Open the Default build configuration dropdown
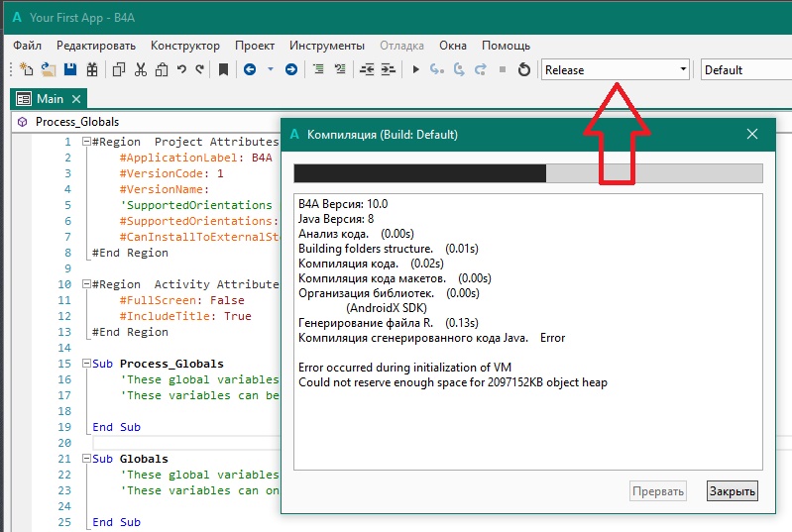Viewport: 792px width, 532px height. (x=745, y=69)
